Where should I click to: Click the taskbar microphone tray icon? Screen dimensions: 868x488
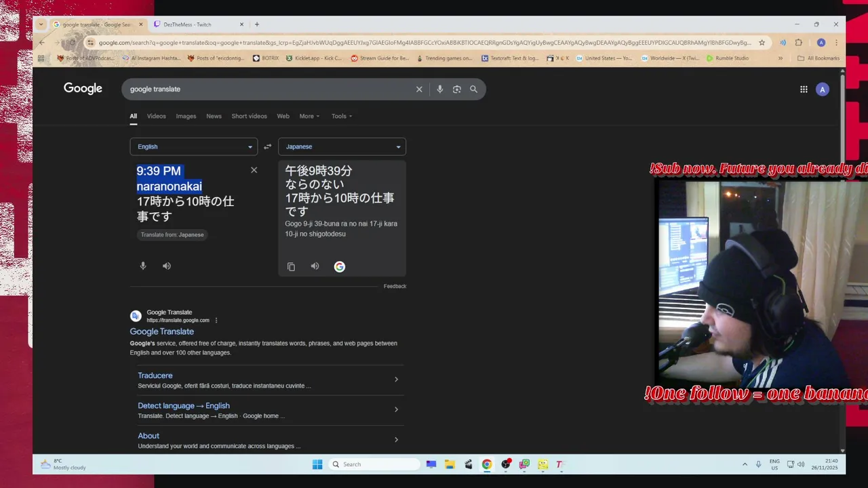tap(758, 464)
